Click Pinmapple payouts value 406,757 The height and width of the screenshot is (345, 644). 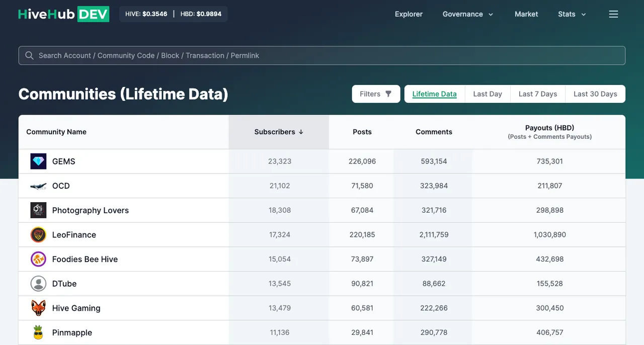(x=550, y=332)
